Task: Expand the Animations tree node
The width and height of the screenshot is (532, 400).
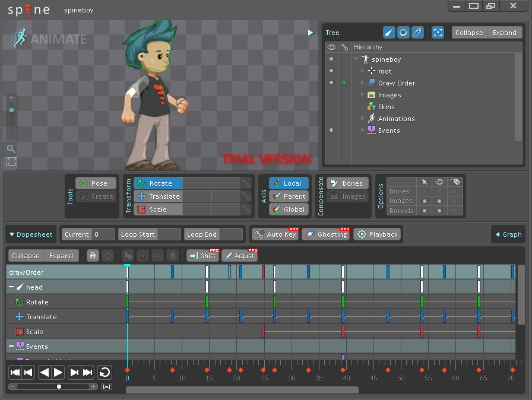Action: click(363, 118)
